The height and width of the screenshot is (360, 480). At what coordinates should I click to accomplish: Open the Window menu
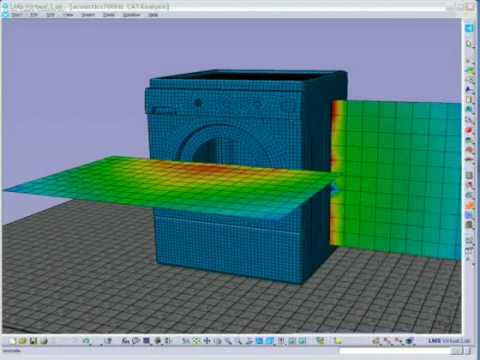coord(131,15)
